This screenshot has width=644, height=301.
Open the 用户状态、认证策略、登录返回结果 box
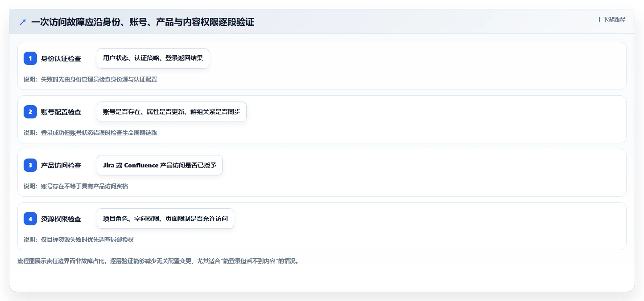pyautogui.click(x=153, y=58)
